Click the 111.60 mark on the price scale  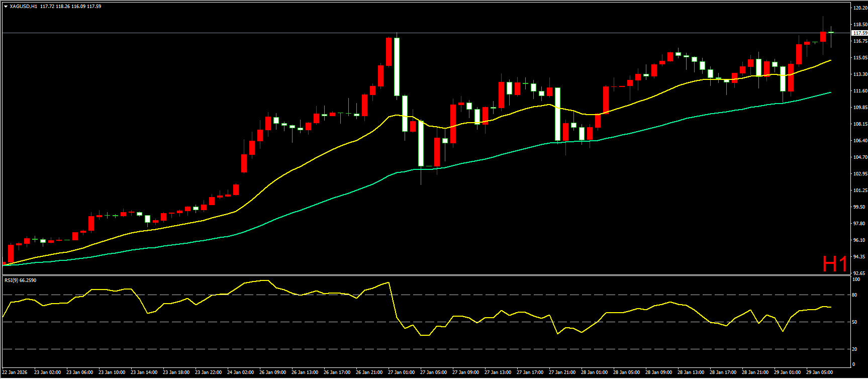[x=860, y=91]
